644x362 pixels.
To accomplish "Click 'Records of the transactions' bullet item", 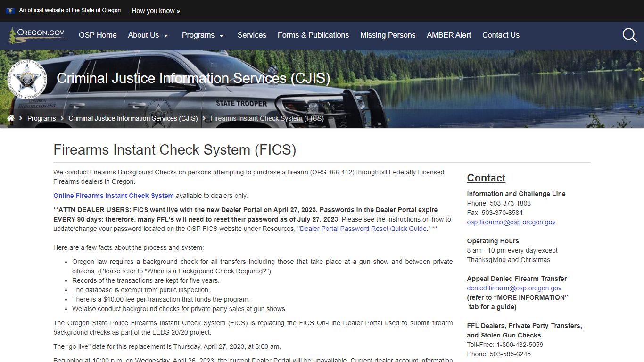I will coord(146,280).
